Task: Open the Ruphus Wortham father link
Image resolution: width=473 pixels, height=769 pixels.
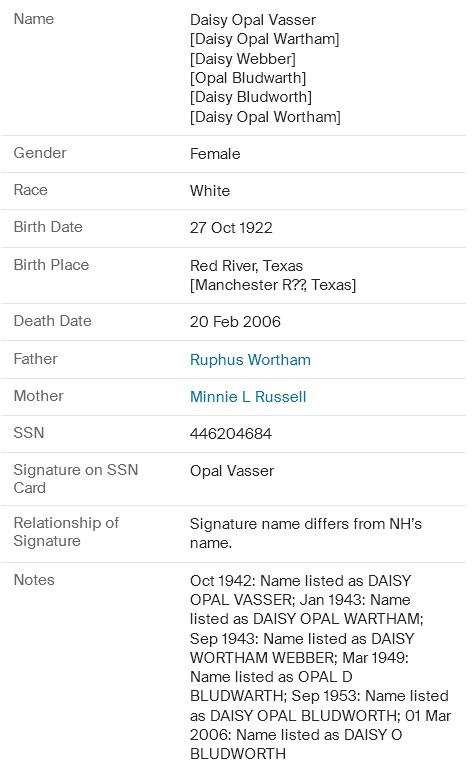Action: [250, 359]
